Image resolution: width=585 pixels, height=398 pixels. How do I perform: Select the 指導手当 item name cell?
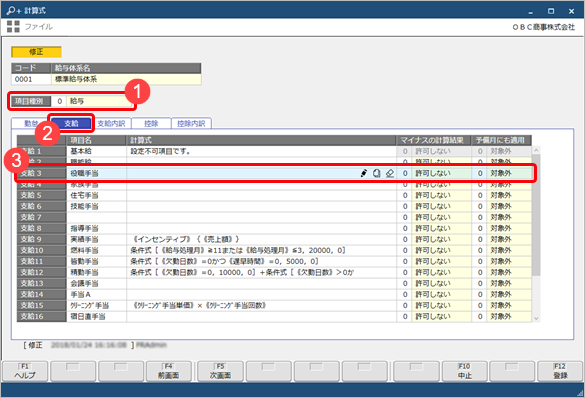tap(96, 228)
